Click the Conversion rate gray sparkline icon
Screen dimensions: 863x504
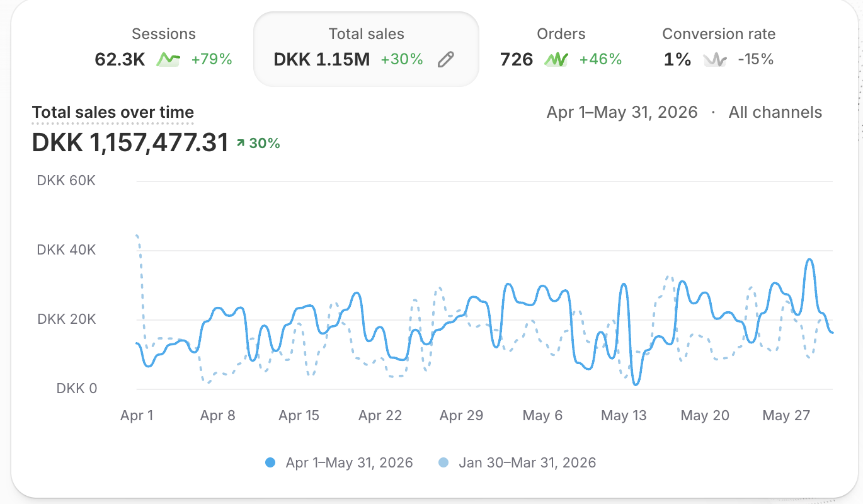coord(715,60)
